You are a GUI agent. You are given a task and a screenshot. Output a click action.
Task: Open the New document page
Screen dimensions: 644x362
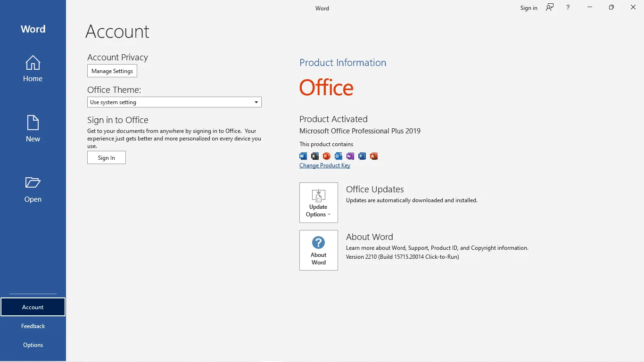(33, 129)
